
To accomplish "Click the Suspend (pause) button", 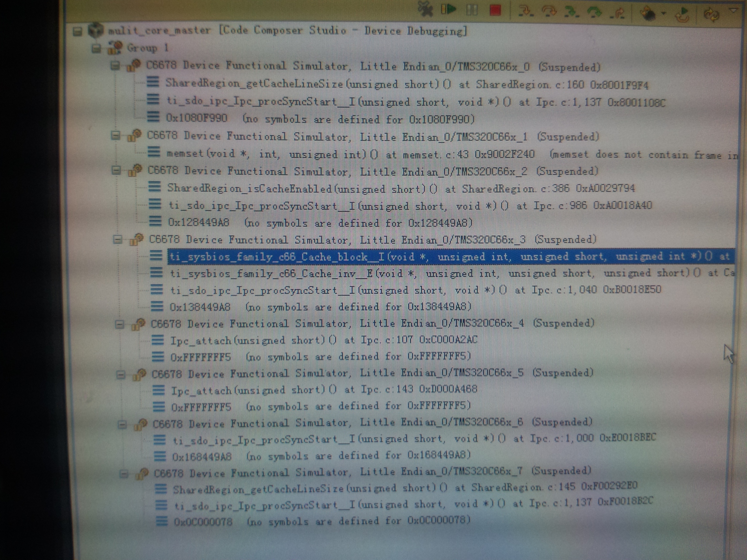I will [472, 10].
